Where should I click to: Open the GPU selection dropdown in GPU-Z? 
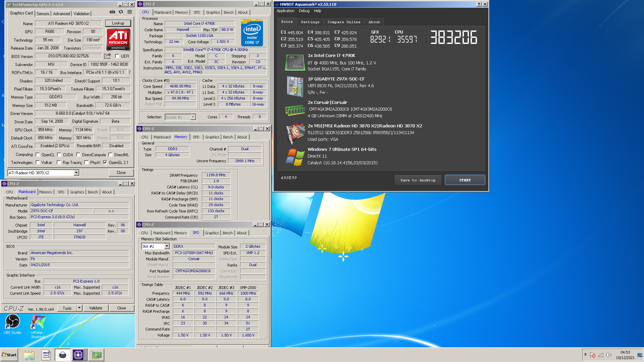tap(76, 173)
